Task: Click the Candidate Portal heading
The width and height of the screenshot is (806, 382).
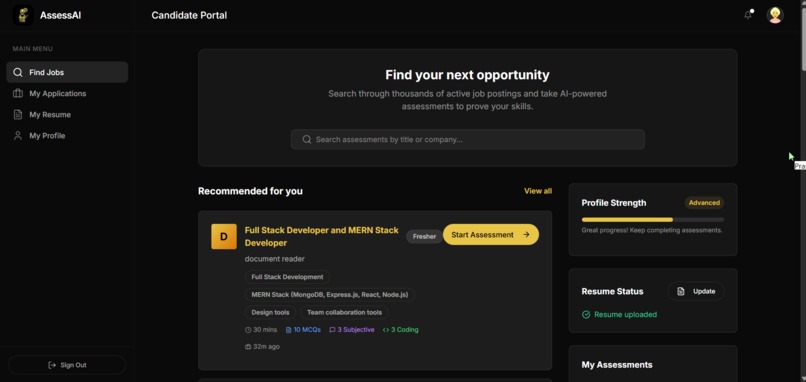Action: (x=189, y=15)
